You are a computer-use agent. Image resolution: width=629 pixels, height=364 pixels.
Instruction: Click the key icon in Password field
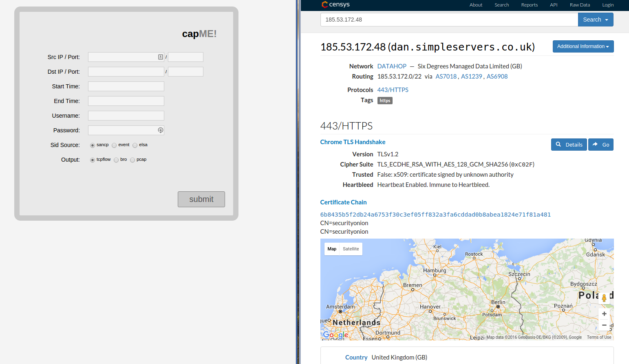(161, 130)
